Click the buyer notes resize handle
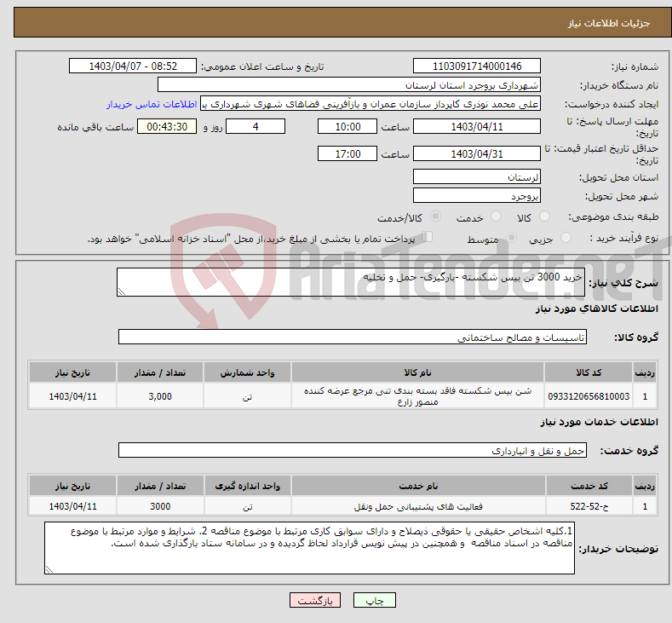 tap(49, 569)
